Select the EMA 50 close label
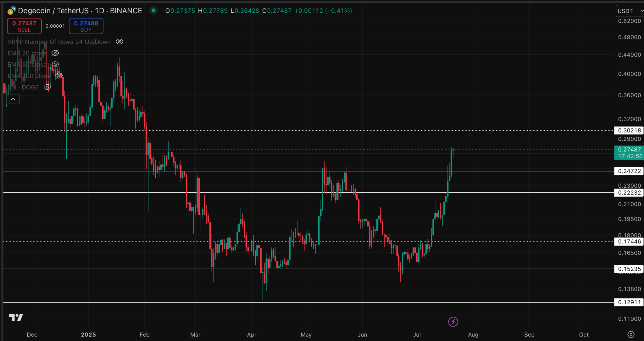This screenshot has height=341, width=644. click(x=27, y=65)
